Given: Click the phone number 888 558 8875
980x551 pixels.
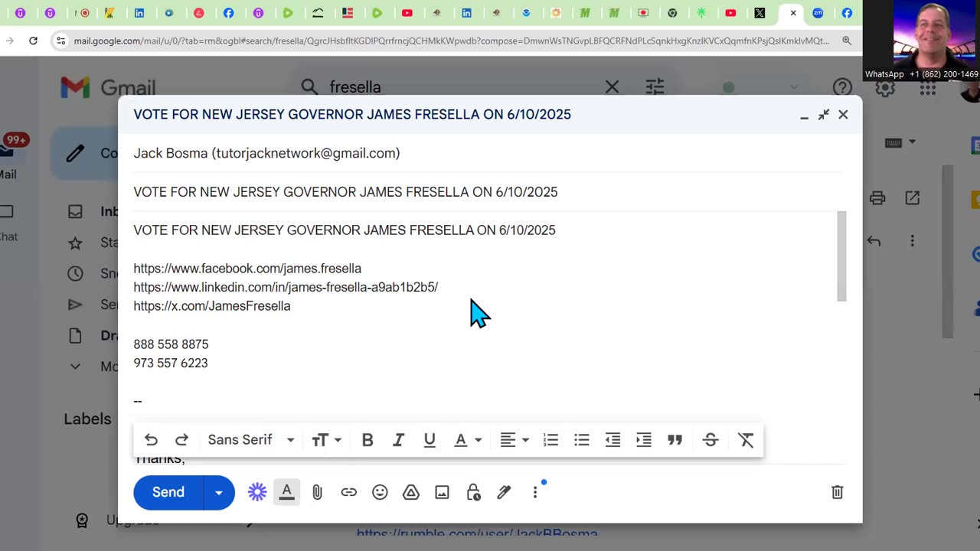Looking at the screenshot, I should 171,344.
